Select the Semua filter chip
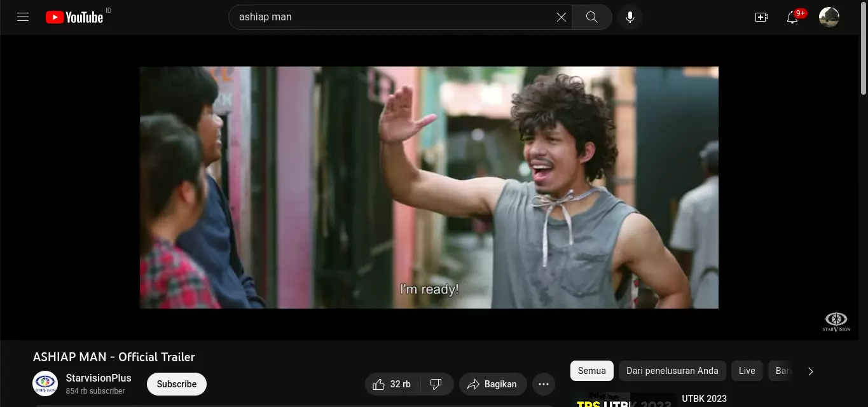Image resolution: width=868 pixels, height=407 pixels. (x=592, y=371)
